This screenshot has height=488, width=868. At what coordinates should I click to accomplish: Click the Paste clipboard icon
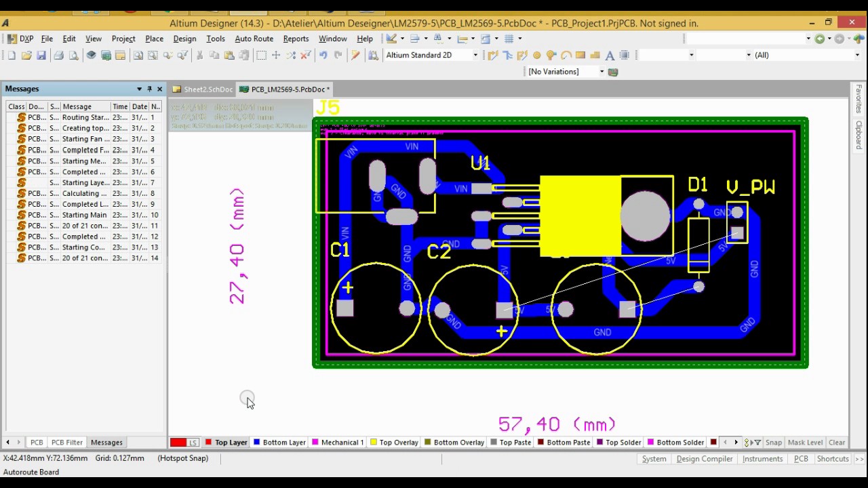point(229,55)
